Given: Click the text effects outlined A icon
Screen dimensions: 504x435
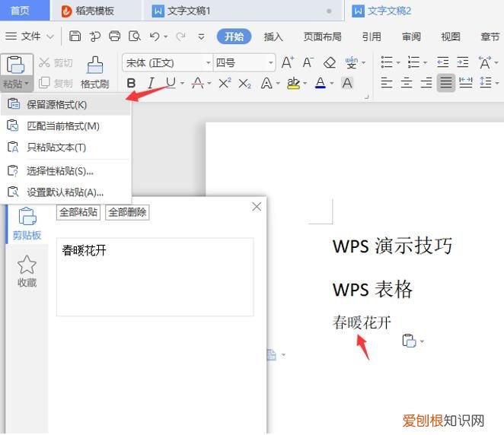Looking at the screenshot, I should (x=266, y=83).
